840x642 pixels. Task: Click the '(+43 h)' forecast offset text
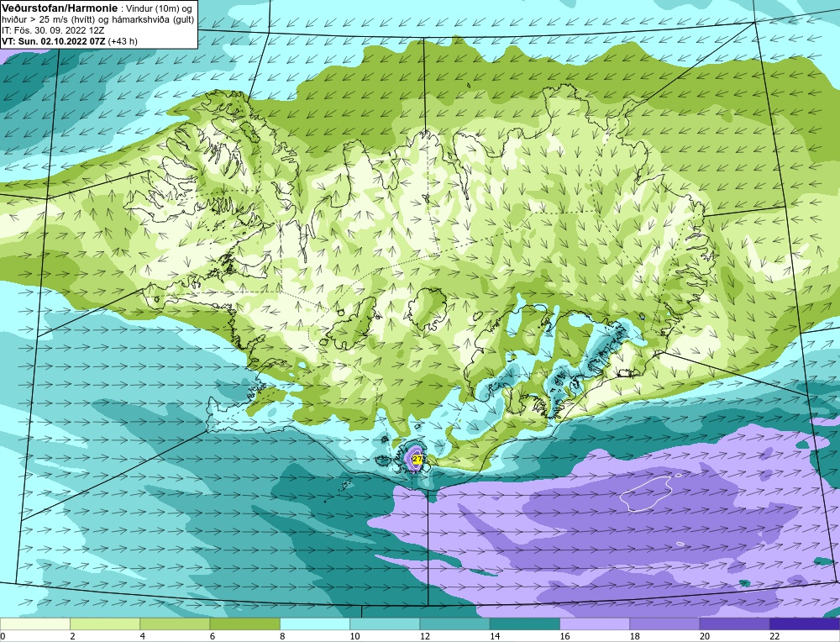tap(123, 41)
